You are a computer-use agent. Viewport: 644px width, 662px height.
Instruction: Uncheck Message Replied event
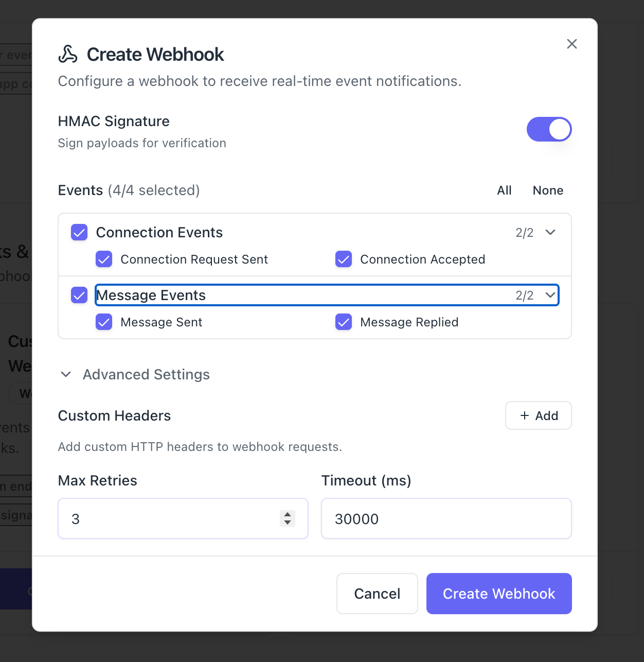pos(344,322)
